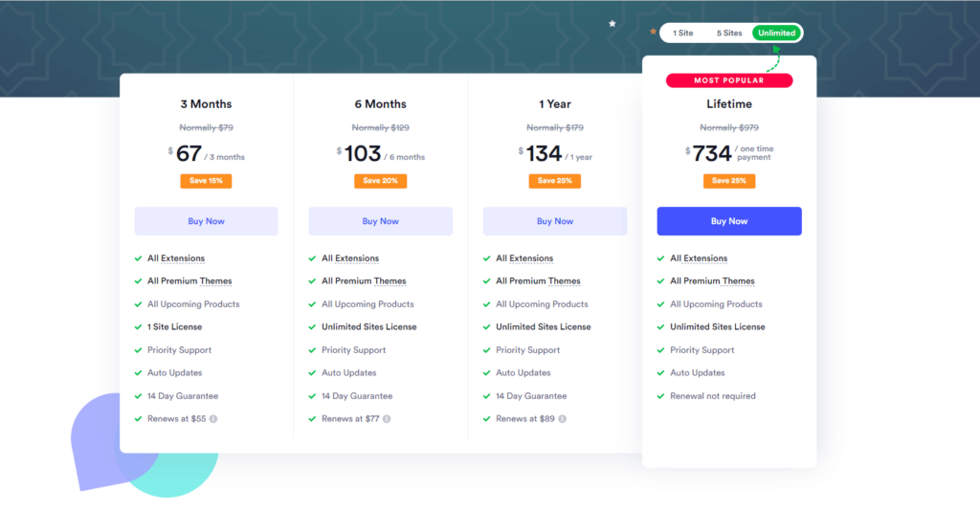980x514 pixels.
Task: Click the / 6 months price period label
Action: (405, 158)
